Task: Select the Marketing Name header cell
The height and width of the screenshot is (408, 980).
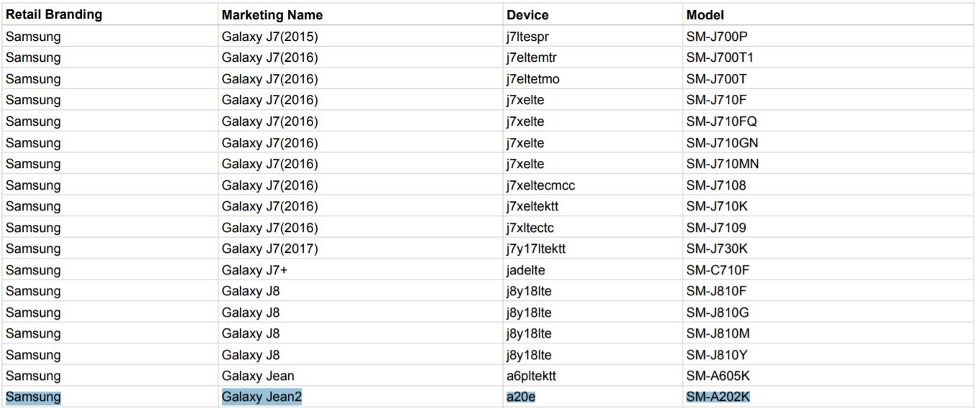Action: tap(272, 15)
